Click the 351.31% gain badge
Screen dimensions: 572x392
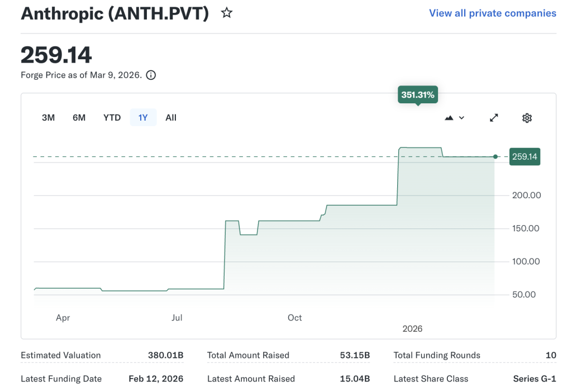(x=417, y=95)
